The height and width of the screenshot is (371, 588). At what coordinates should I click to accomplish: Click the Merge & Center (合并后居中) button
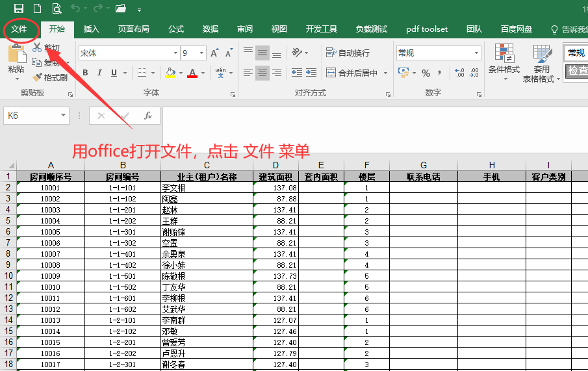(352, 73)
